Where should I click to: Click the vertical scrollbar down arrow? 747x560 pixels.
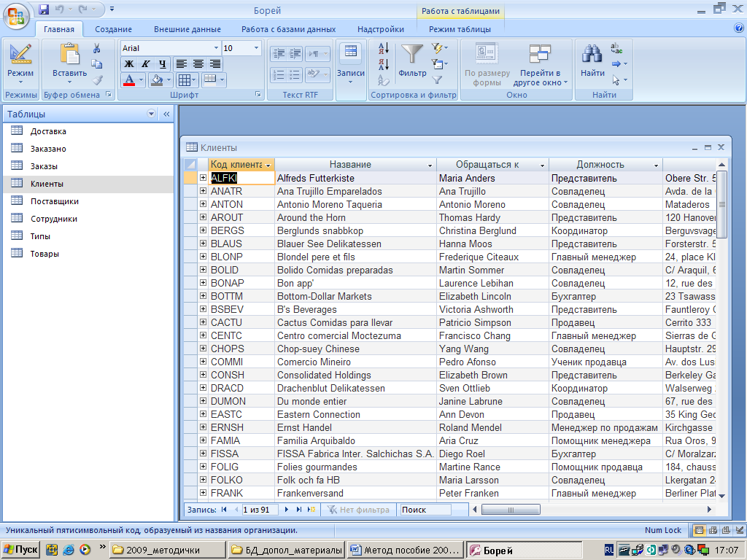(x=721, y=496)
